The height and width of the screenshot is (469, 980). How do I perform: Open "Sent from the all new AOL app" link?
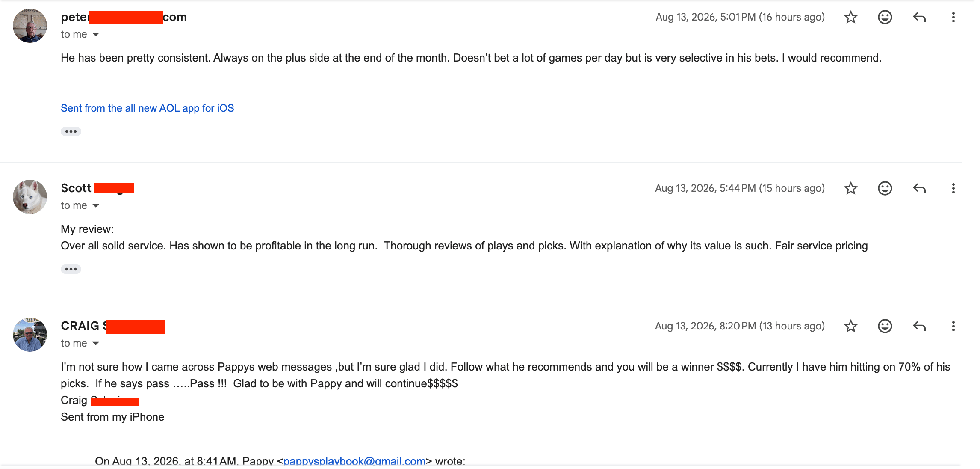147,108
